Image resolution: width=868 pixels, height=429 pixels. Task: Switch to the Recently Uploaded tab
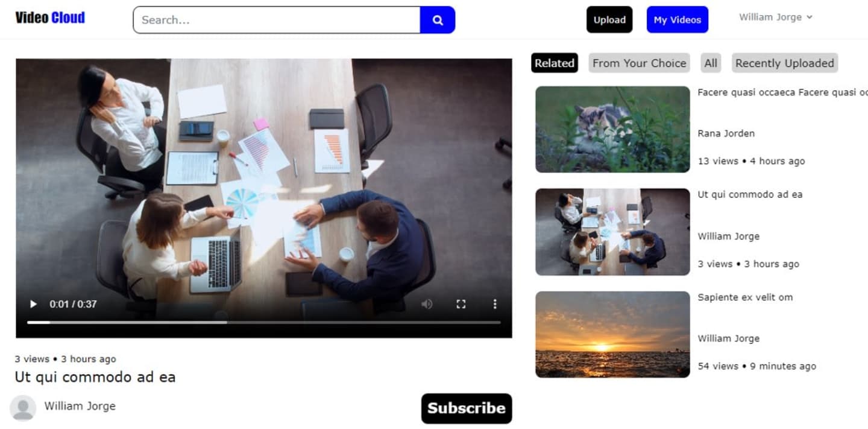(785, 63)
